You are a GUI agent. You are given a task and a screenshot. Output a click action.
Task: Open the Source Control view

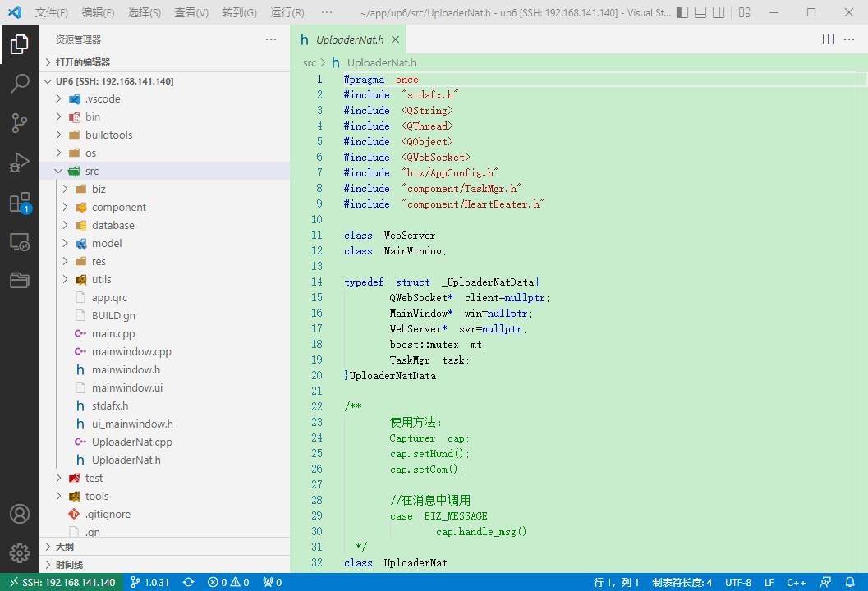[x=20, y=123]
